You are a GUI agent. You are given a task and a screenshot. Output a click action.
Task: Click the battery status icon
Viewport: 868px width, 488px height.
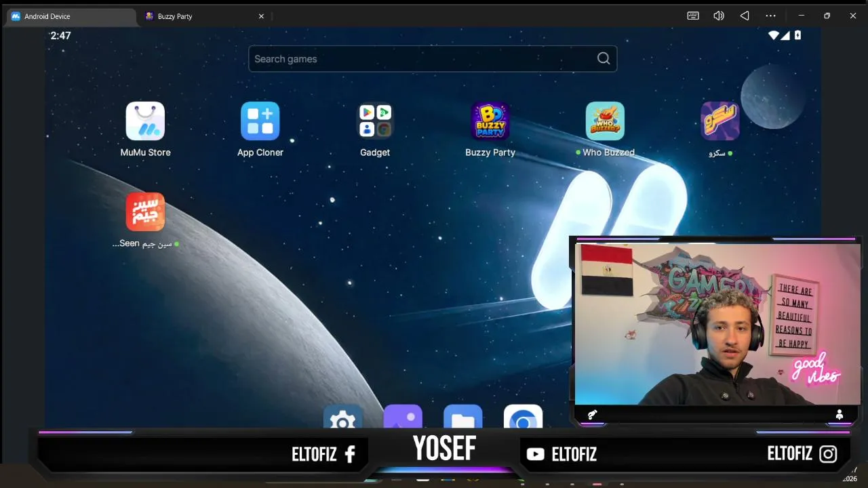click(x=797, y=35)
